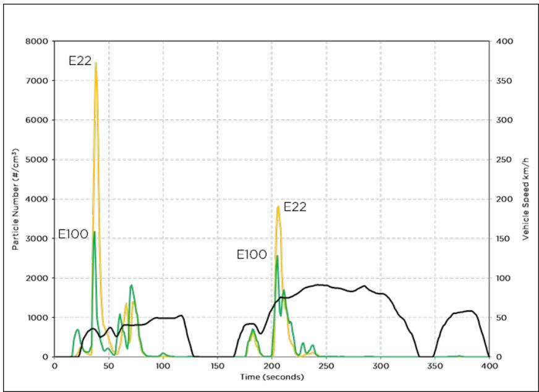The height and width of the screenshot is (392, 539).
Task: Click the top of the second yellow E22 peak
Action: click(278, 207)
